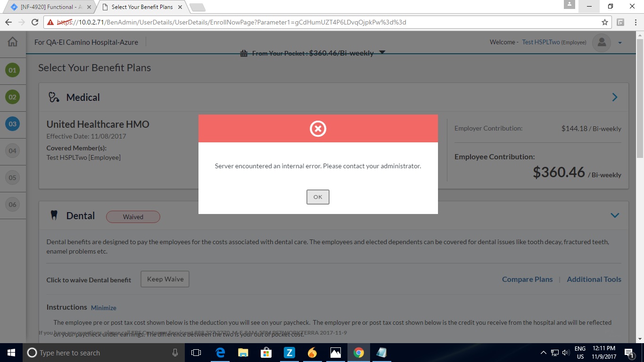Click the shopping cart icon beside From Your Pocket
The height and width of the screenshot is (362, 644).
point(244,53)
